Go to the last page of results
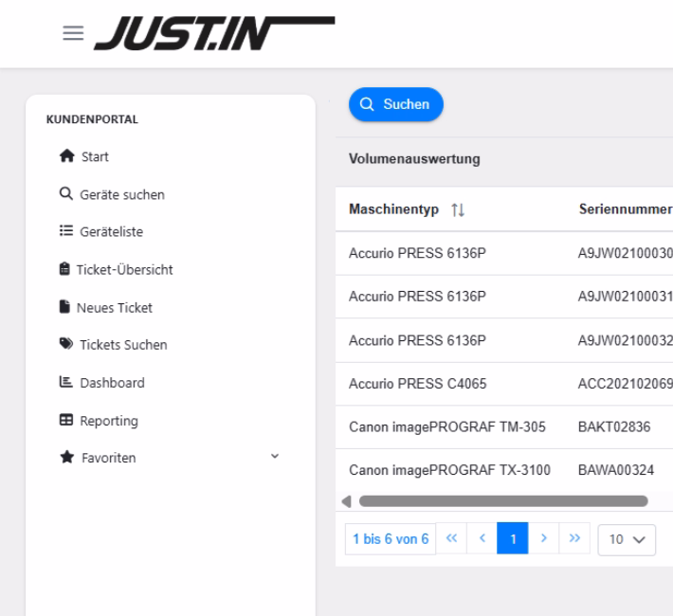The height and width of the screenshot is (616, 673). (574, 538)
